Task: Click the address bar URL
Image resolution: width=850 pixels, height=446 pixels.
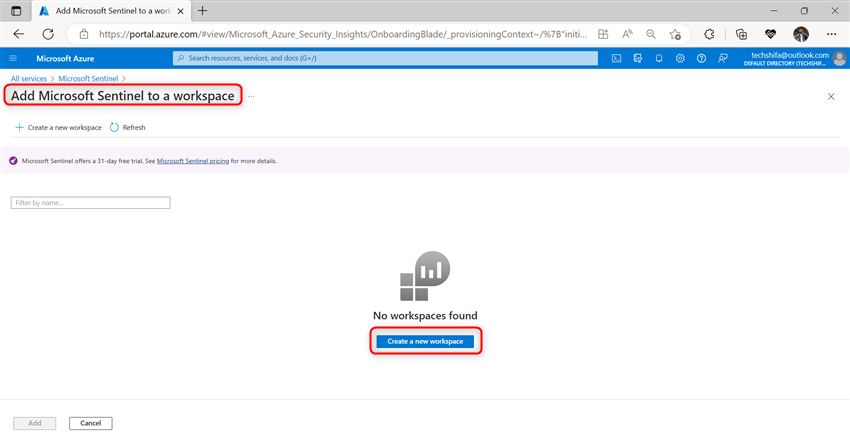Action: click(x=343, y=34)
